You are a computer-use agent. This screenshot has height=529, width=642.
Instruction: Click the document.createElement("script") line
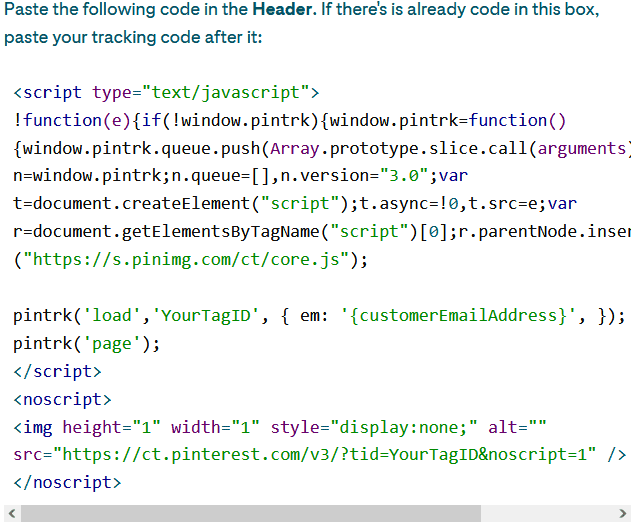pos(295,204)
